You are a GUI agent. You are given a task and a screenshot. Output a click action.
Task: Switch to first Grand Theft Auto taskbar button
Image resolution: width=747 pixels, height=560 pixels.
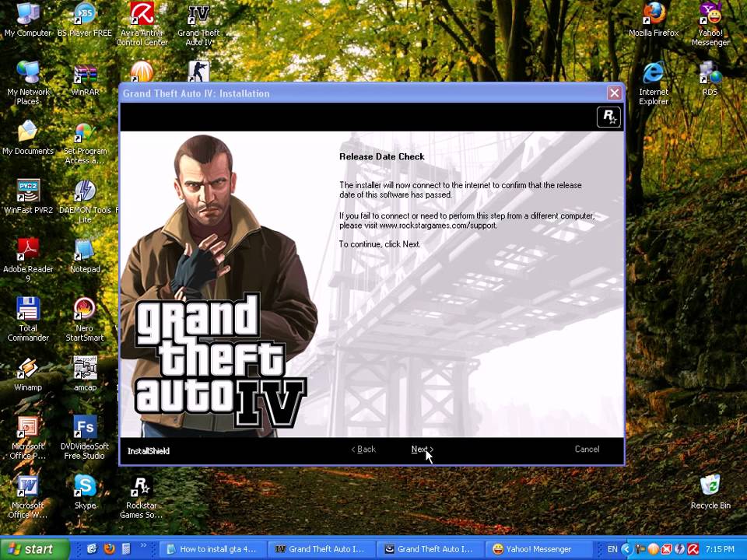click(x=321, y=549)
